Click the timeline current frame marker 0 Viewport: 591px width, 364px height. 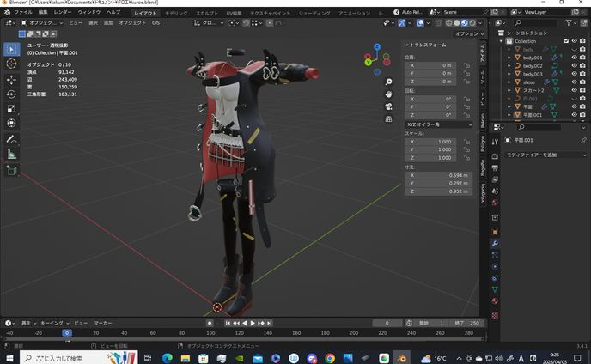67,333
